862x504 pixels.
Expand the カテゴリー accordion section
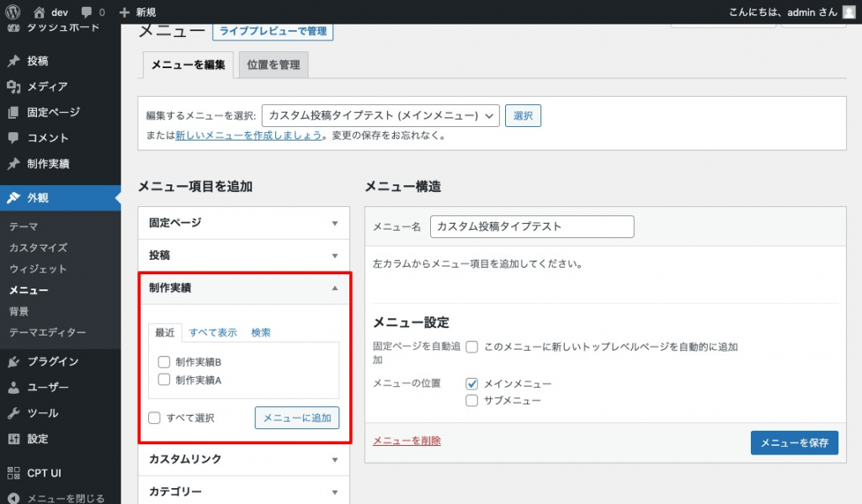pos(243,491)
